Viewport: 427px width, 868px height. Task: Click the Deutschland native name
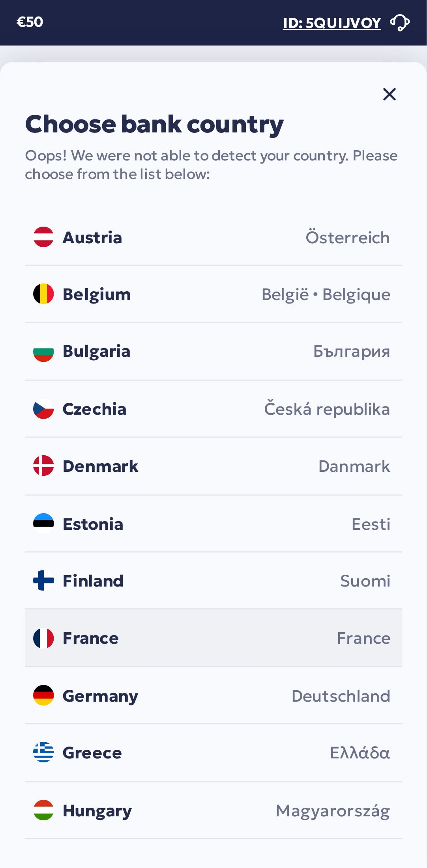pyautogui.click(x=341, y=696)
